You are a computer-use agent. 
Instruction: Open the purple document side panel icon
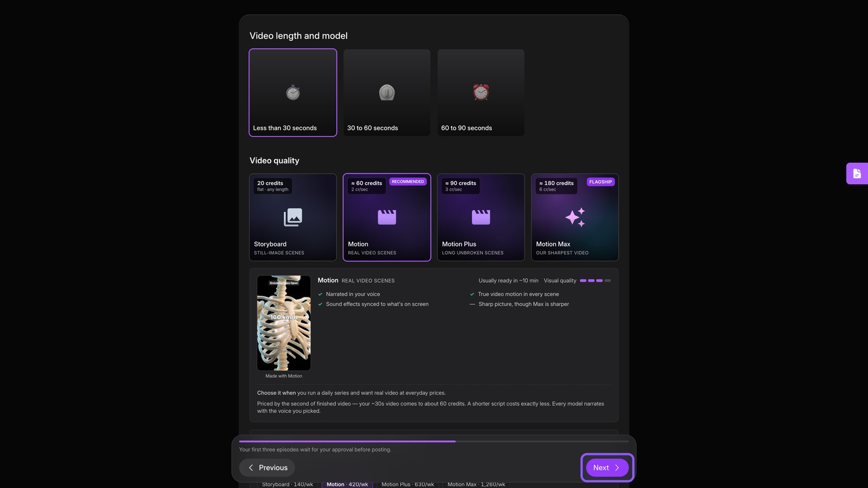tap(857, 174)
